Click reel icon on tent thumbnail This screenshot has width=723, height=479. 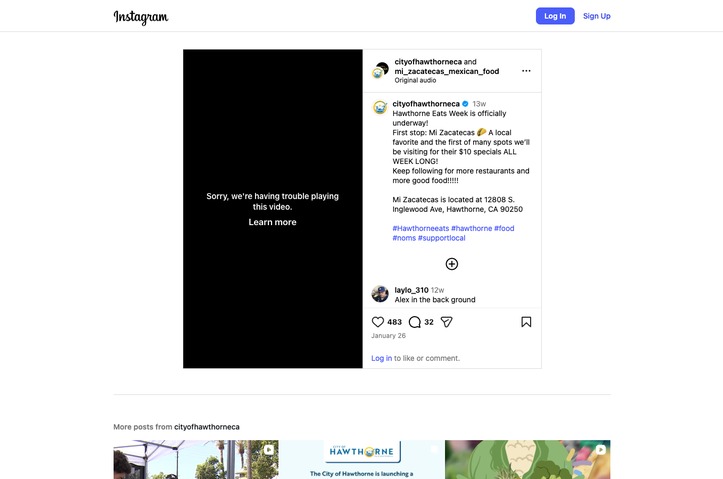(269, 449)
